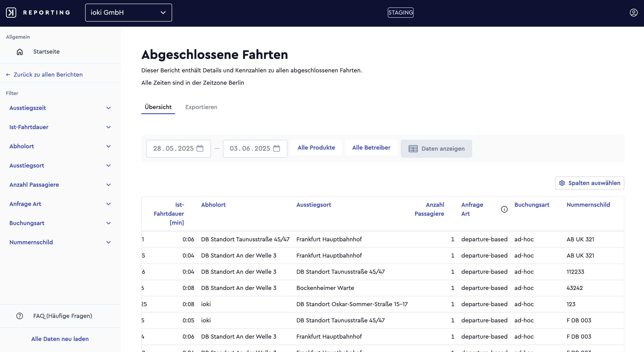This screenshot has width=644, height=352.
Task: Expand the Ausstiegszeit filter
Action: 60,108
